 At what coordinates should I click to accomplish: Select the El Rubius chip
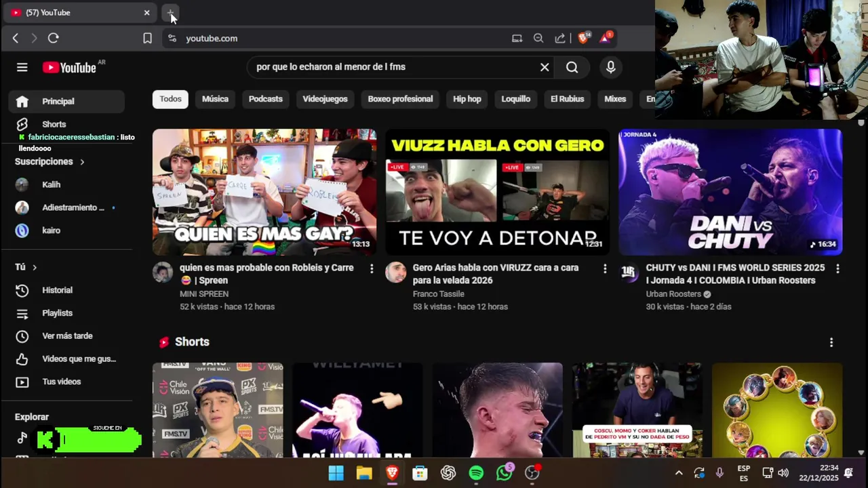pos(567,99)
